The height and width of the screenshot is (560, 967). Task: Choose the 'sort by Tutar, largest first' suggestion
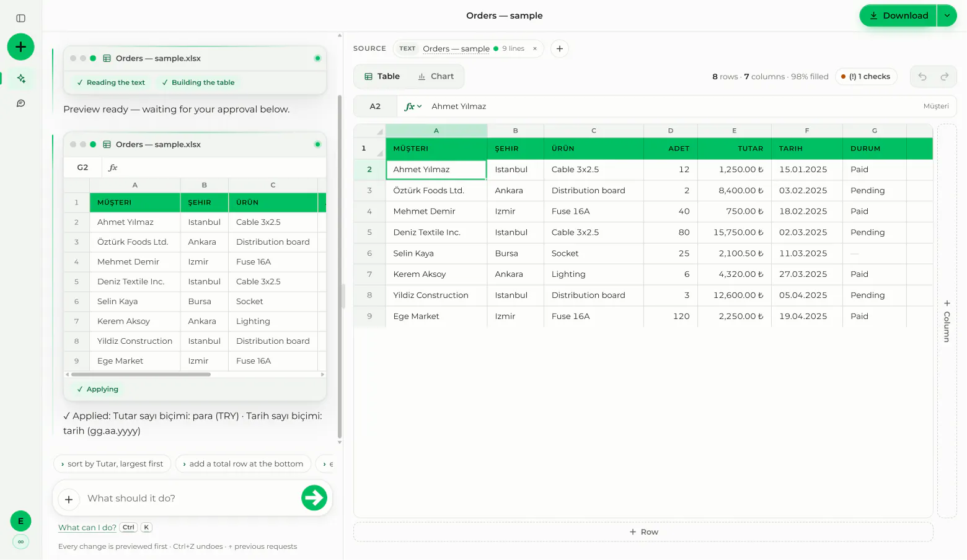click(x=112, y=464)
